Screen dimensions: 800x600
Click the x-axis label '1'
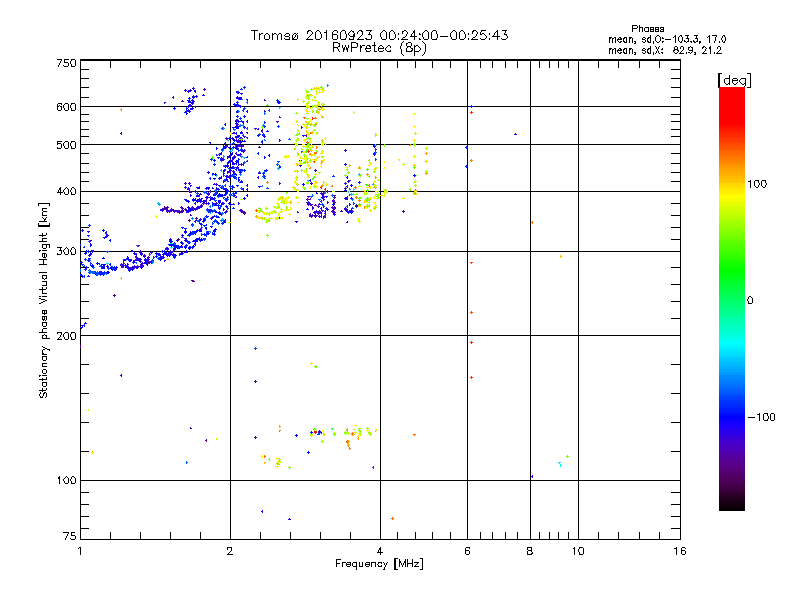pyautogui.click(x=80, y=551)
